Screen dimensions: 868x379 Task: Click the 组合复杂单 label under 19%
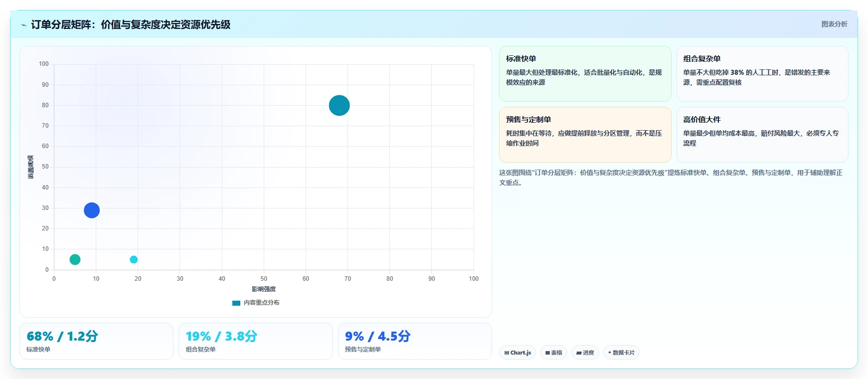(x=201, y=350)
